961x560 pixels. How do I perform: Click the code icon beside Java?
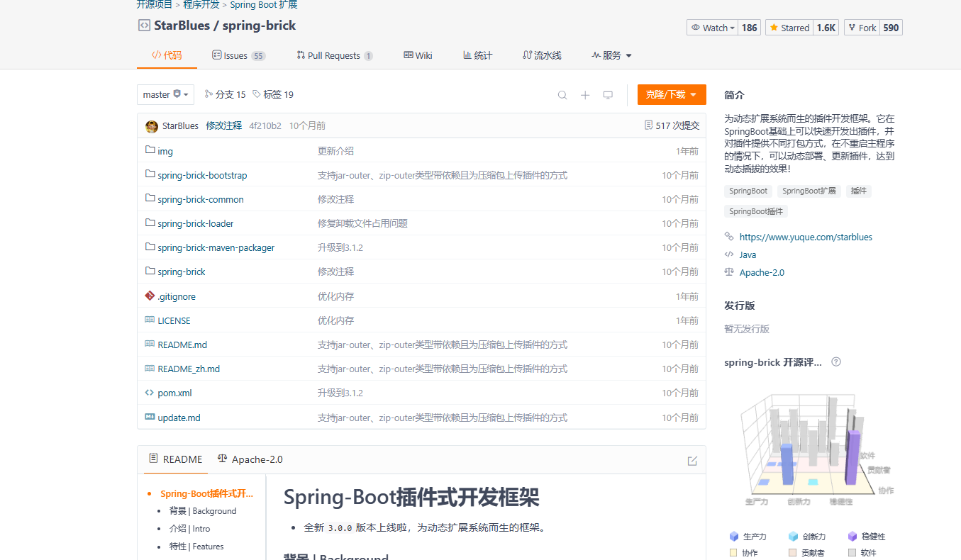729,254
